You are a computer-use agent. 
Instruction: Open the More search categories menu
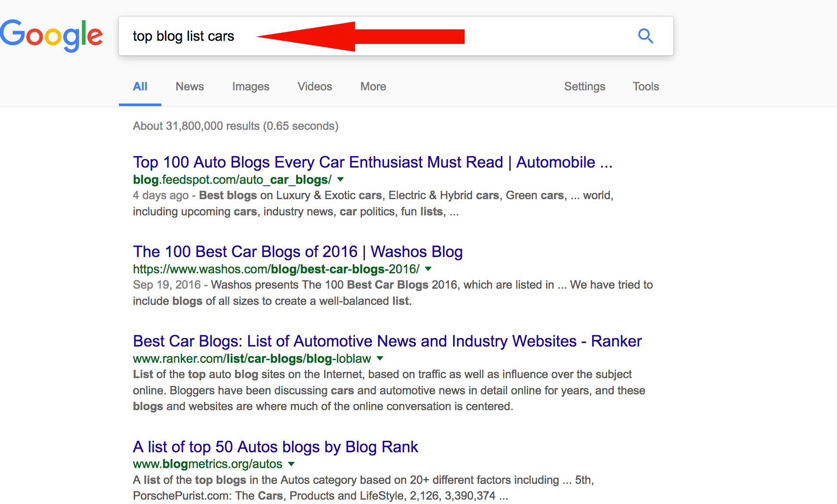pos(373,86)
